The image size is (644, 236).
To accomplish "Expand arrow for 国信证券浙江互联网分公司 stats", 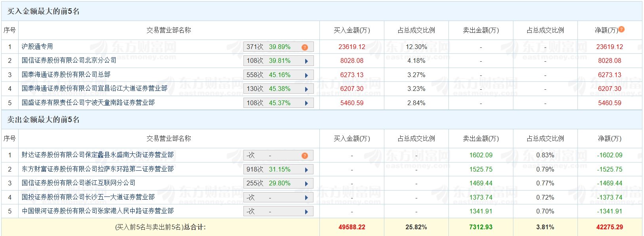I will click(306, 184).
